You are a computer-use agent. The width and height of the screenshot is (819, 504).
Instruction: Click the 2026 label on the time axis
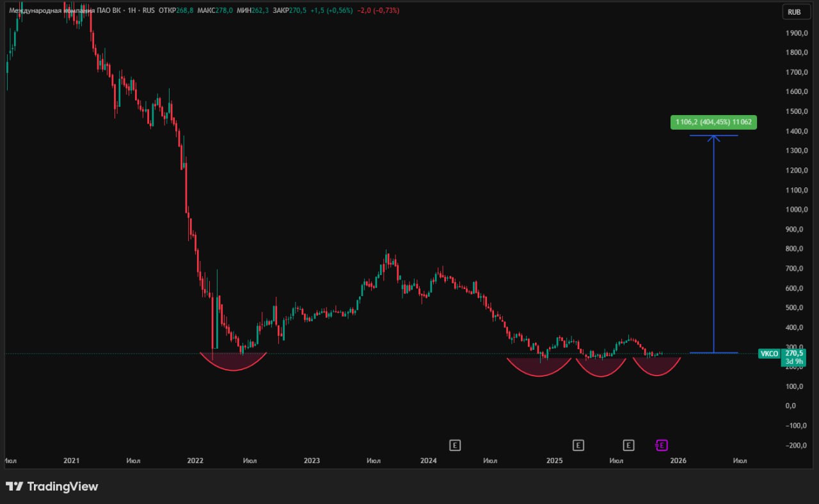pos(678,461)
